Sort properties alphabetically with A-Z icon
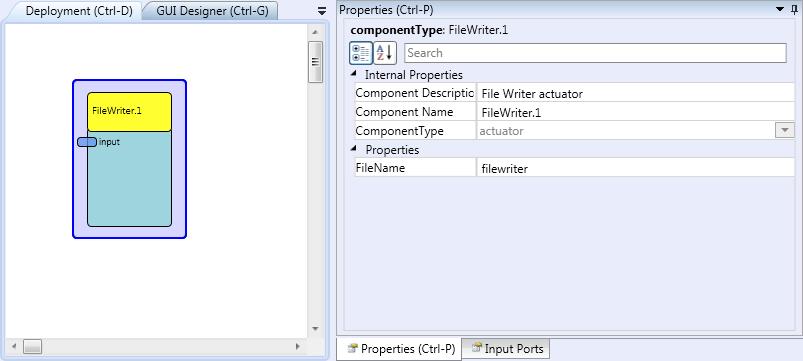This screenshot has width=803, height=361. click(385, 53)
